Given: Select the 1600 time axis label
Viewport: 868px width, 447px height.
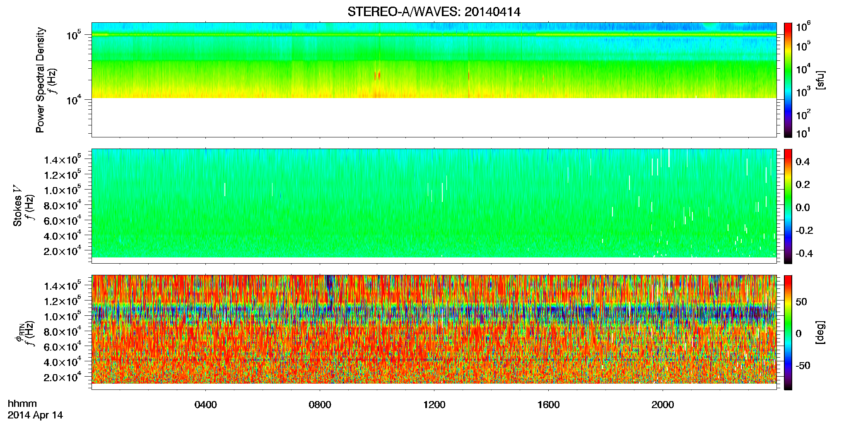Looking at the screenshot, I should tap(548, 405).
